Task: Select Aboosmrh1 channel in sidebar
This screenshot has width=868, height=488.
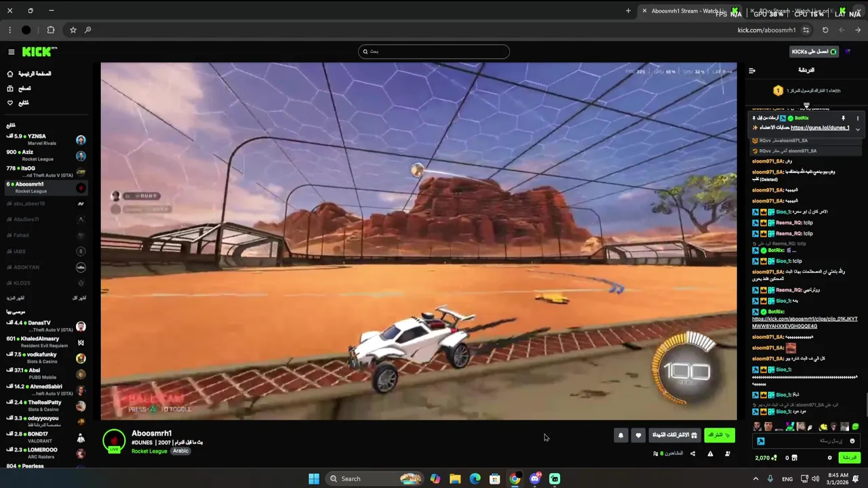Action: pyautogui.click(x=46, y=187)
